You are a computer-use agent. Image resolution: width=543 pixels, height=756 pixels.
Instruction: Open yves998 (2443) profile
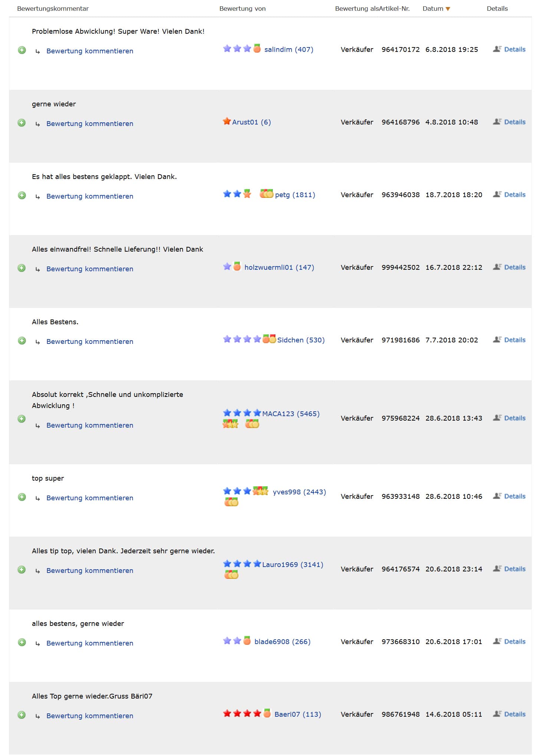pos(299,492)
